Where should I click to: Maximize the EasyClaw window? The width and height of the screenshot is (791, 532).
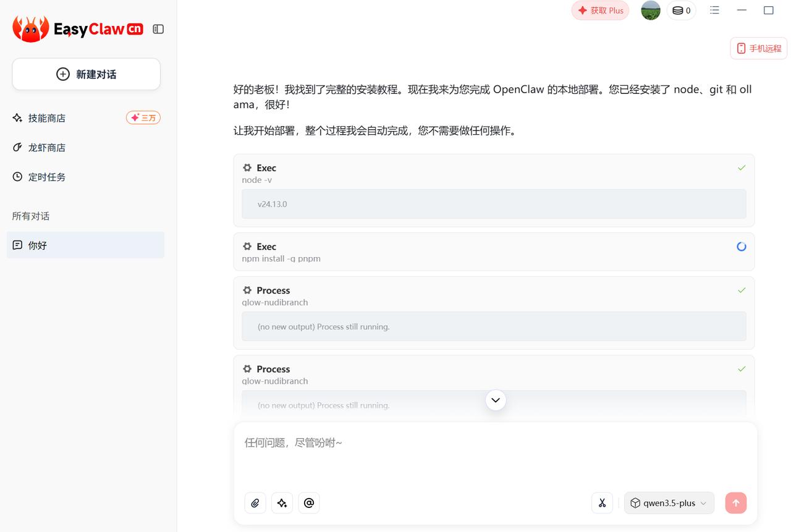pyautogui.click(x=769, y=10)
